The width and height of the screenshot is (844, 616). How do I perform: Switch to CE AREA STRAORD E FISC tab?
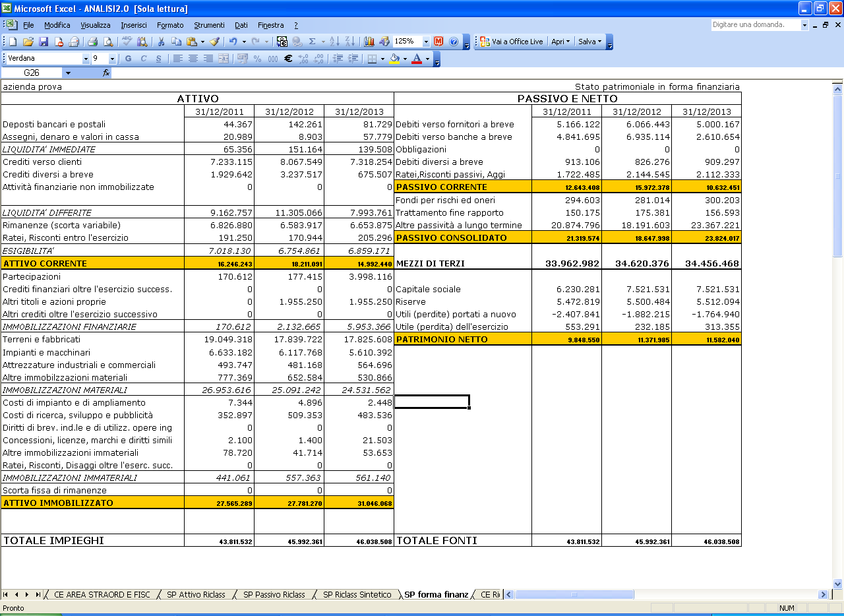[x=102, y=595]
